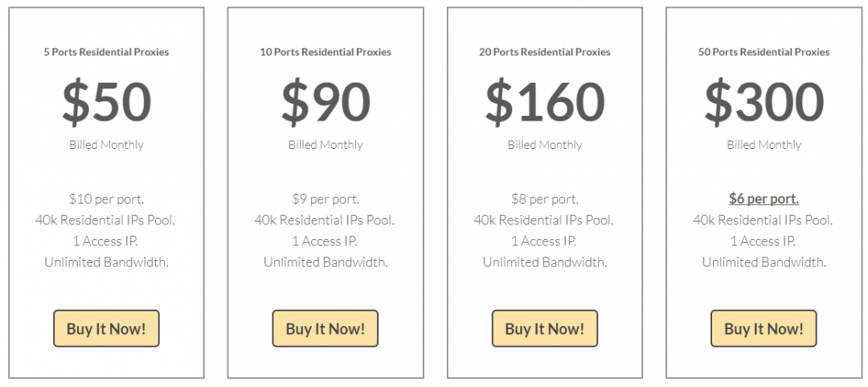Screen dimensions: 868x387
Task: Click the underlined "$6 per port." link
Action: click(764, 198)
